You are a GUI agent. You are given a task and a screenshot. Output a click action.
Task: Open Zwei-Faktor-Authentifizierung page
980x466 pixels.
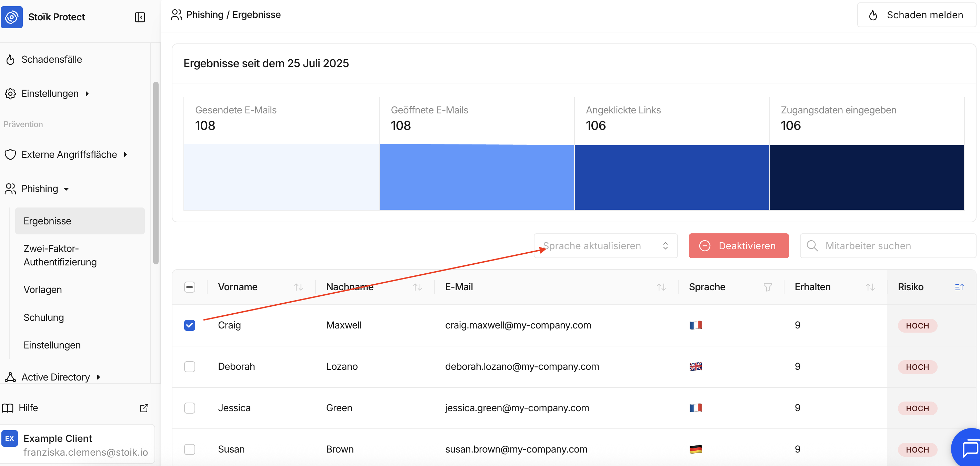(60, 255)
